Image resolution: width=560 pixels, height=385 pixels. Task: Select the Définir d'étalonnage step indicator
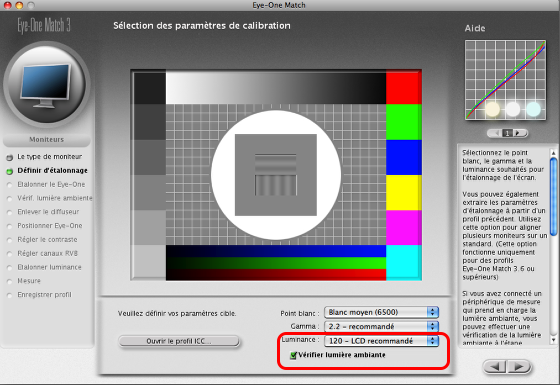(x=10, y=171)
